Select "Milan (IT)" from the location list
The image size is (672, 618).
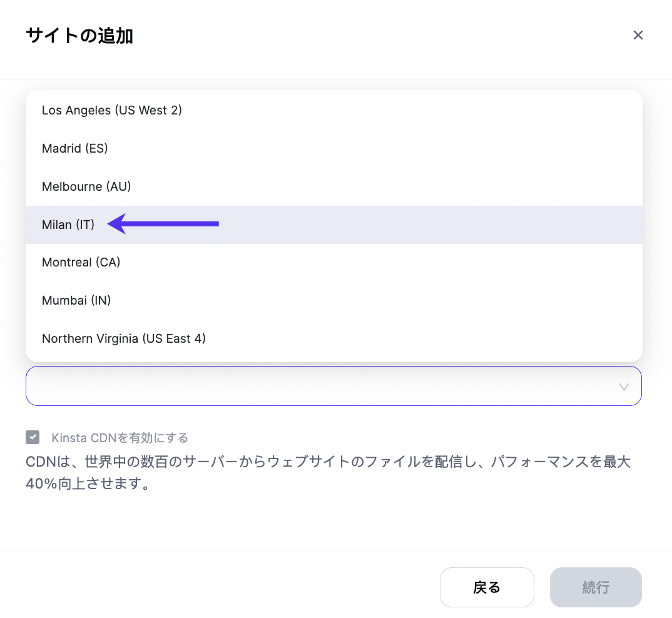coord(68,224)
